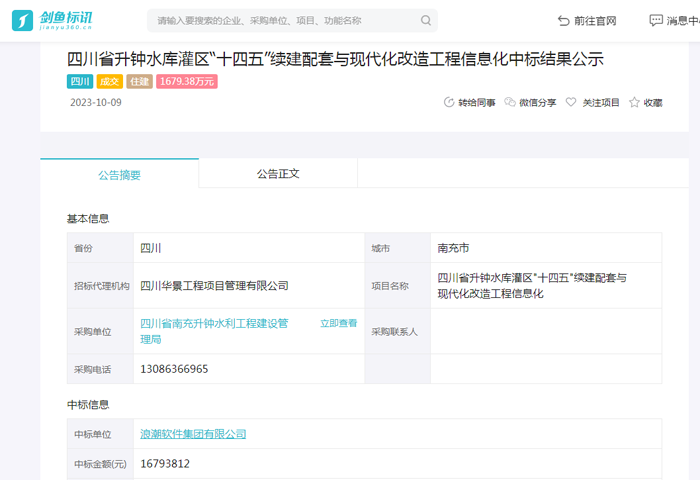Viewport: 700px width, 480px height.
Task: Switch to the 公告正文 tab
Action: coord(278,174)
